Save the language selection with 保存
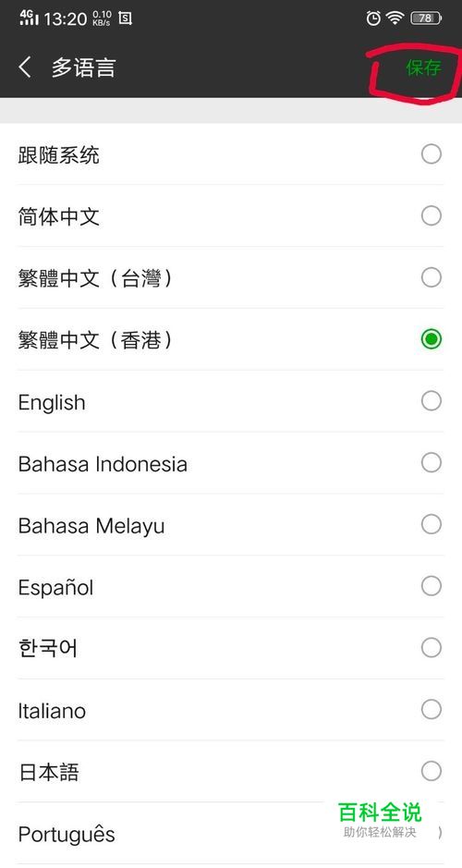This screenshot has width=462, height=868. coord(424,68)
